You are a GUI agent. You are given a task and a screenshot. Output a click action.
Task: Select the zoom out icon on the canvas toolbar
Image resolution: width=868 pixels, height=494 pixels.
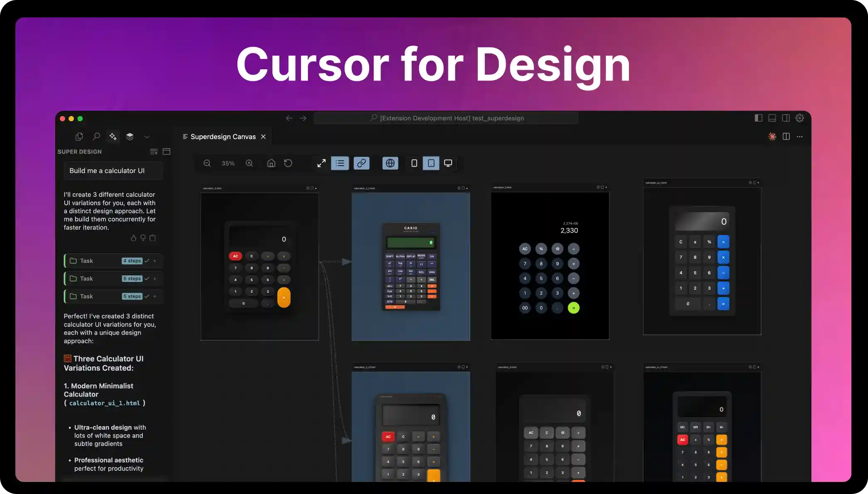(207, 163)
